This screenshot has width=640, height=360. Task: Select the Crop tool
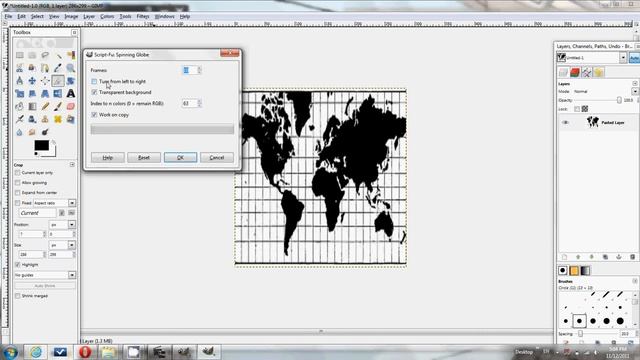58,81
